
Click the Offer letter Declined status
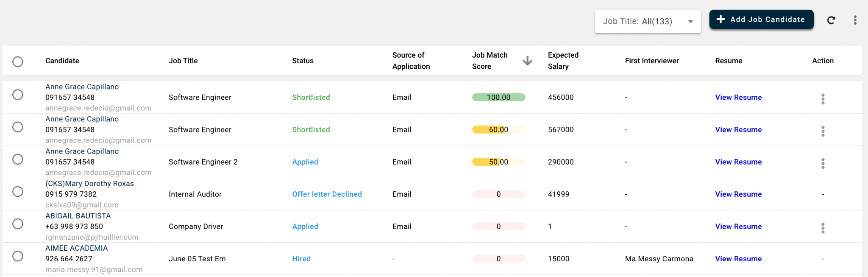(327, 194)
